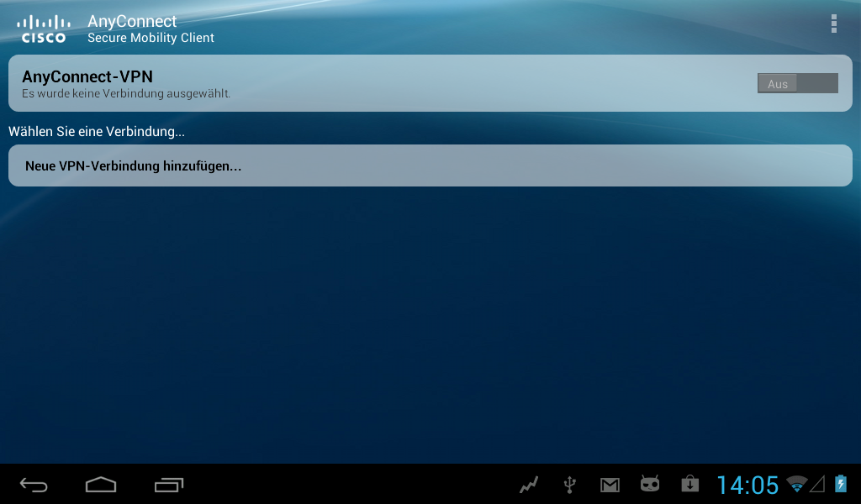Tap the Cisco logo in the header

[x=43, y=29]
